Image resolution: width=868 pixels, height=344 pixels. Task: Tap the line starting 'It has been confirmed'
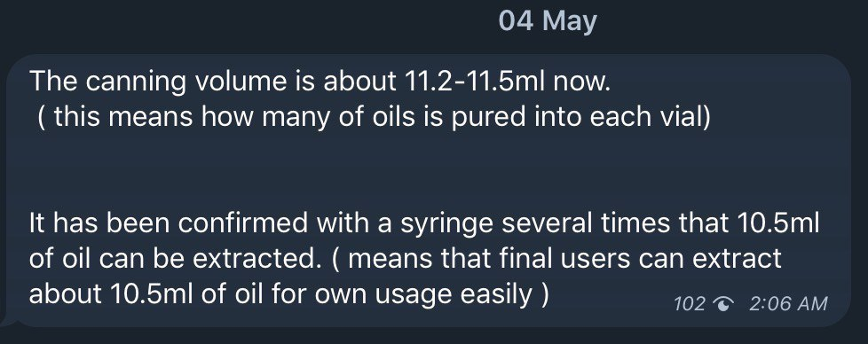424,223
